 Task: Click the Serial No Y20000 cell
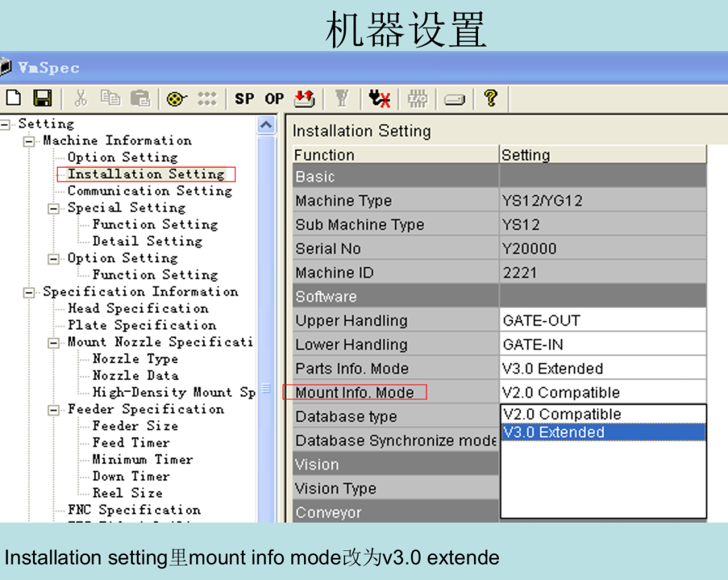(x=603, y=249)
